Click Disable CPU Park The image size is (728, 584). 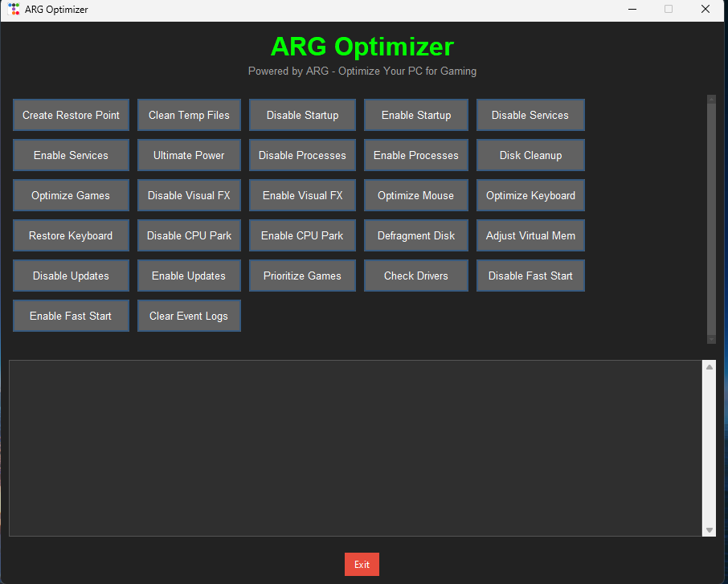[189, 235]
